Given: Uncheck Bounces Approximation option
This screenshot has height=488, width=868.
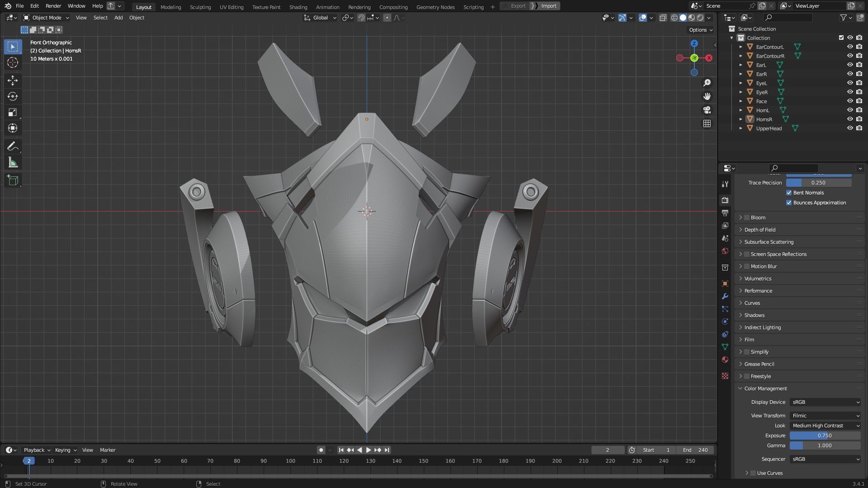Looking at the screenshot, I should 789,203.
